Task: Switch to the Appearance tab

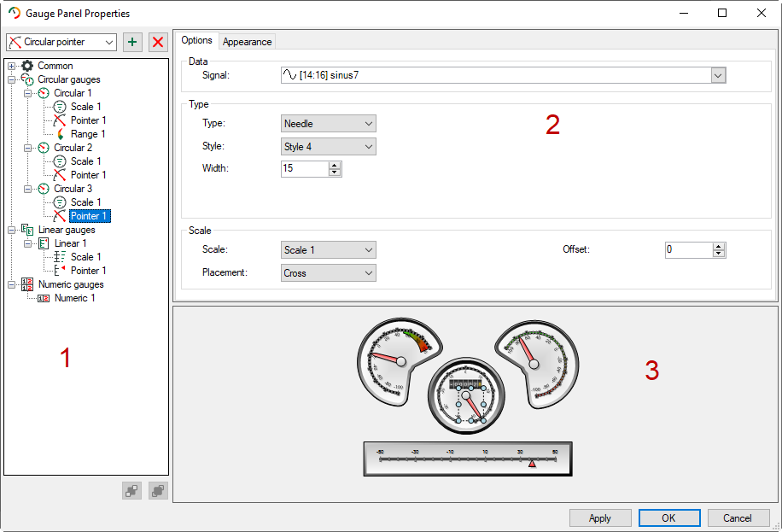Action: (x=248, y=41)
